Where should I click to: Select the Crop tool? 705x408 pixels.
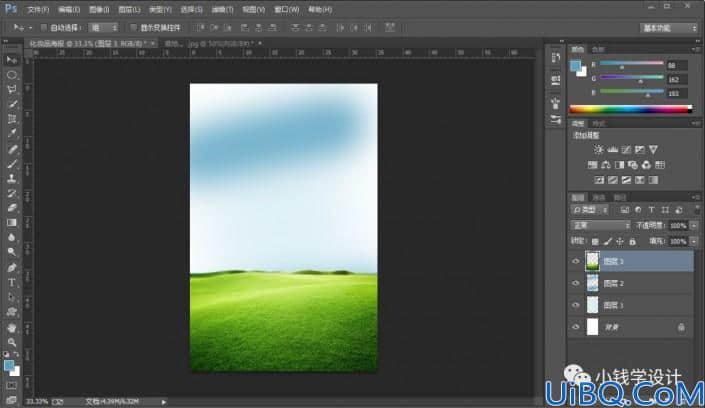(x=12, y=119)
